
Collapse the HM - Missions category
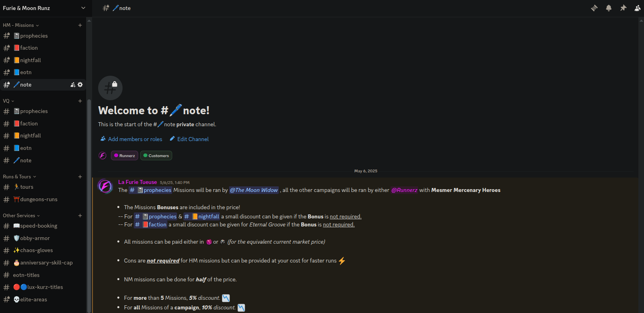click(21, 25)
